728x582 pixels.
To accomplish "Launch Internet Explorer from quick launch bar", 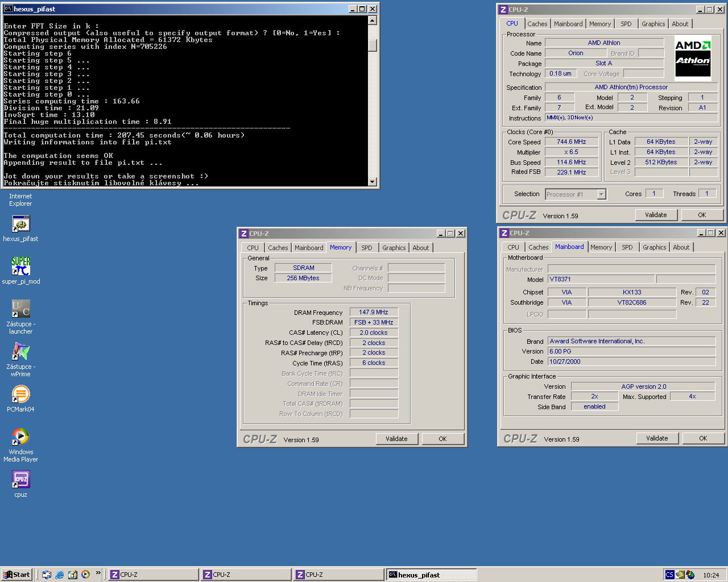I will pos(60,575).
